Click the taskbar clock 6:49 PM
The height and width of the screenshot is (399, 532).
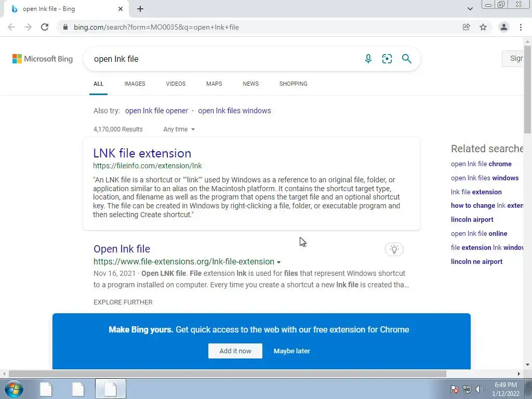coord(506,385)
